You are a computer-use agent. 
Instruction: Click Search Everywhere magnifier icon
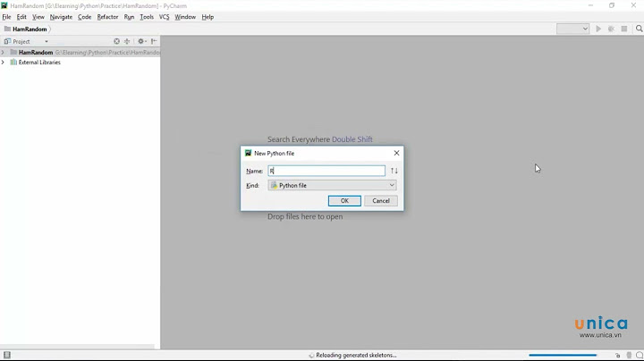click(639, 29)
